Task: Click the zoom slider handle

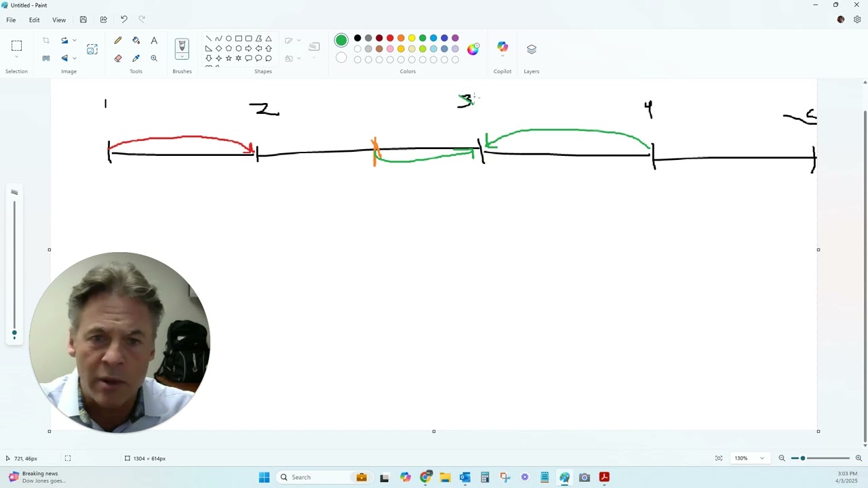Action: (x=803, y=458)
